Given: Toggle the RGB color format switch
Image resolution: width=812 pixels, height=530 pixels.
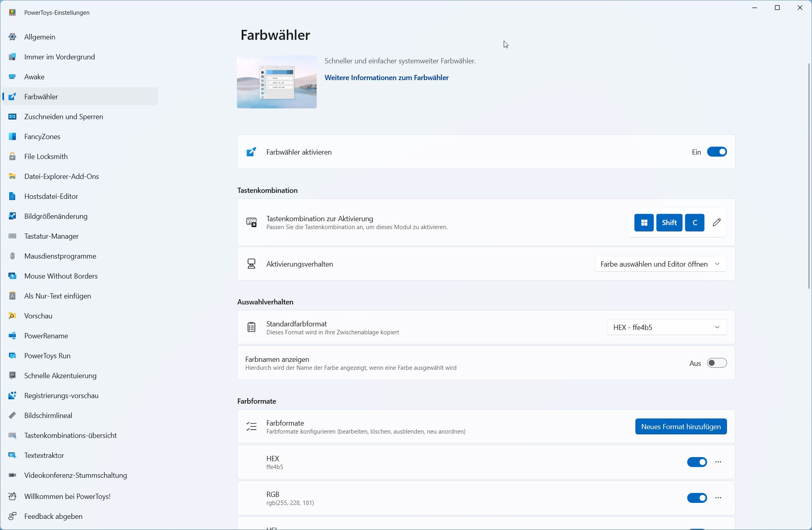Looking at the screenshot, I should pyautogui.click(x=697, y=498).
